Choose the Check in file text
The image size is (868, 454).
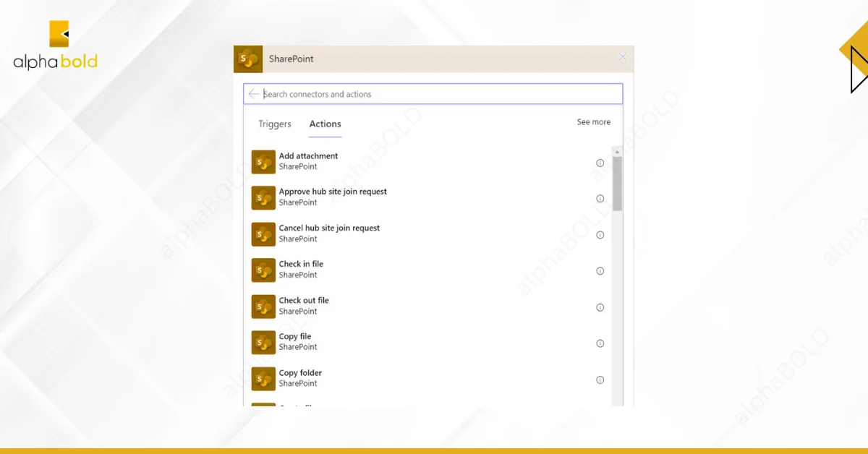point(301,265)
